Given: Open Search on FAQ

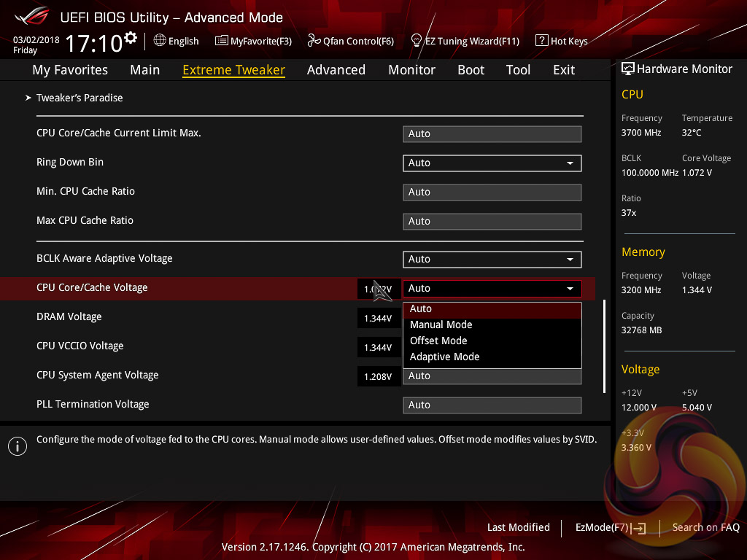Looking at the screenshot, I should click(x=705, y=528).
